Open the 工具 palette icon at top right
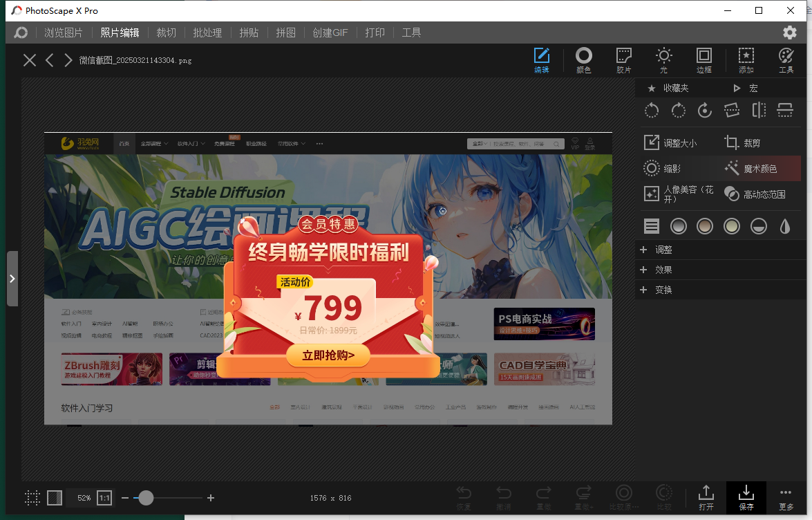This screenshot has width=812, height=520. [786, 60]
